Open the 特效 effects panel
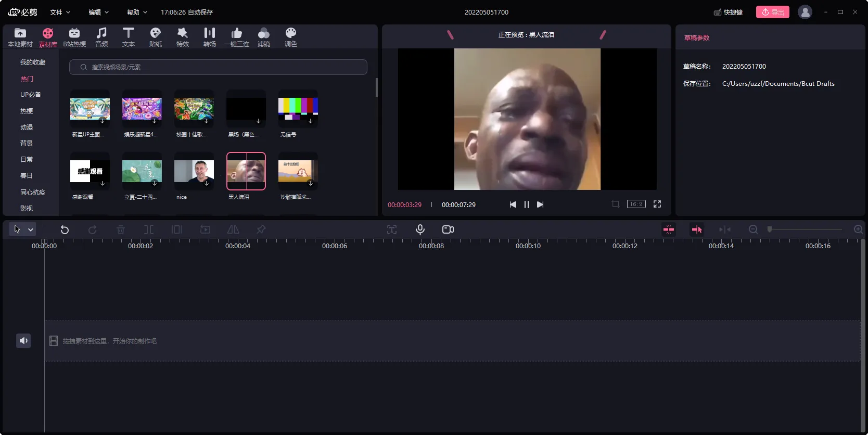This screenshot has width=868, height=435. click(182, 37)
